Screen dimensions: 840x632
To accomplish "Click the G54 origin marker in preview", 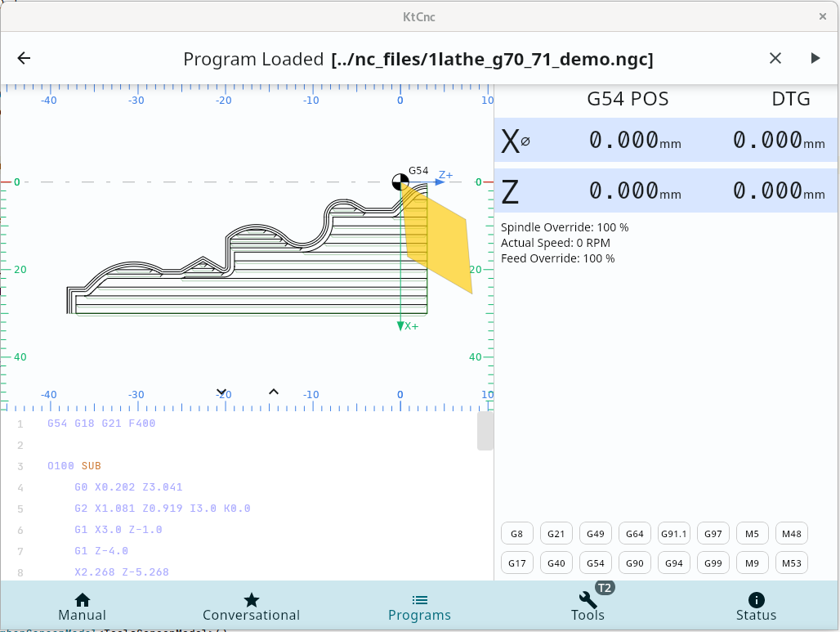I will (x=400, y=182).
